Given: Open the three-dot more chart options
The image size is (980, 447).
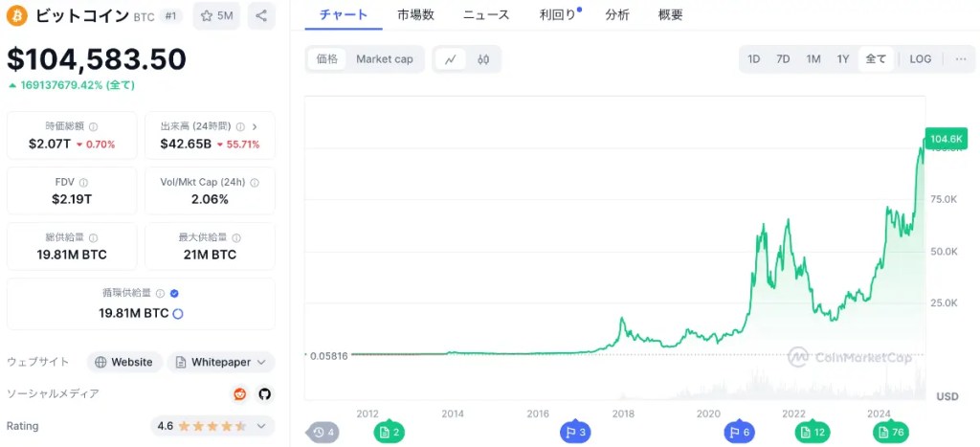Looking at the screenshot, I should (x=961, y=59).
